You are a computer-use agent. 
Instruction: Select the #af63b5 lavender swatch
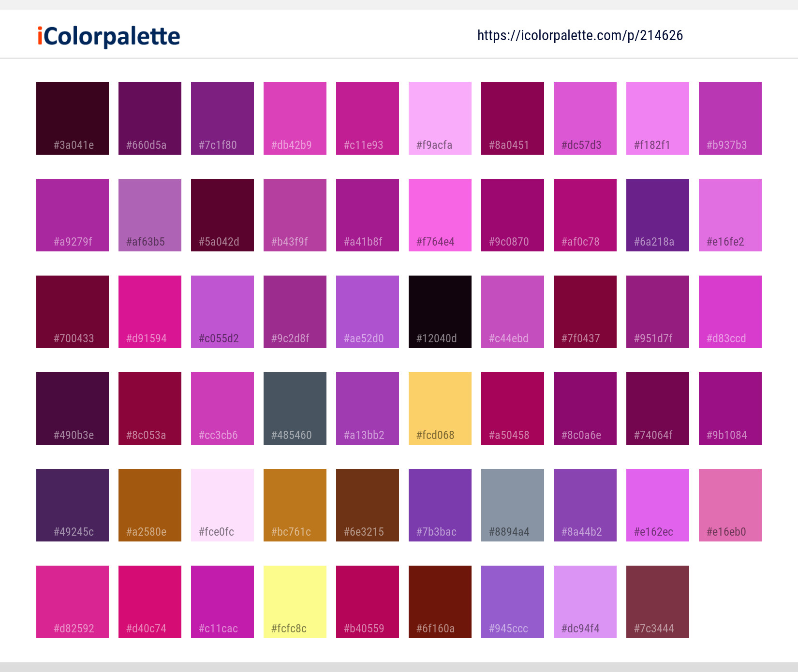coord(150,215)
